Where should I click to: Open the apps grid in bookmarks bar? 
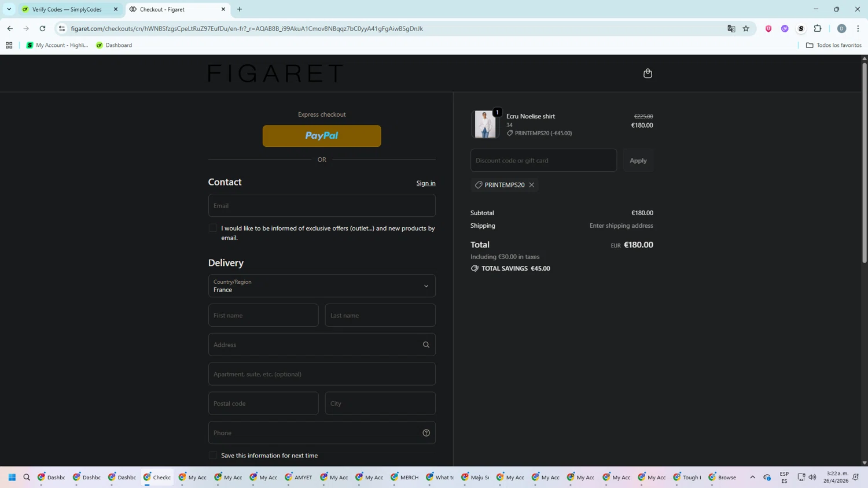coord(9,45)
